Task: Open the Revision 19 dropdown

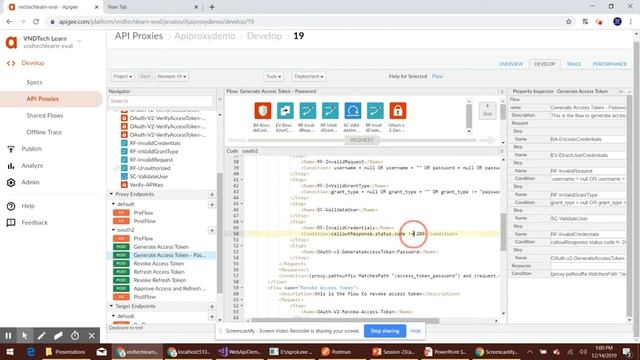Action: 171,76
